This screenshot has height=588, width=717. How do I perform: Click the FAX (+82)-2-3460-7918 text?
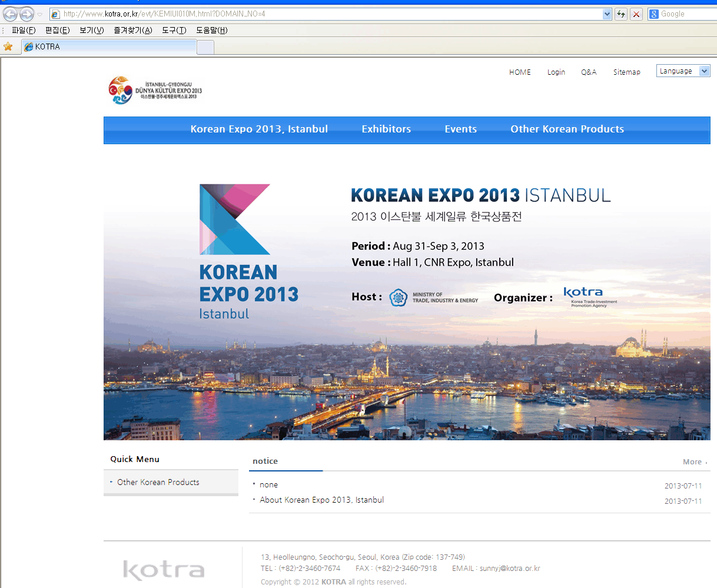(x=396, y=569)
